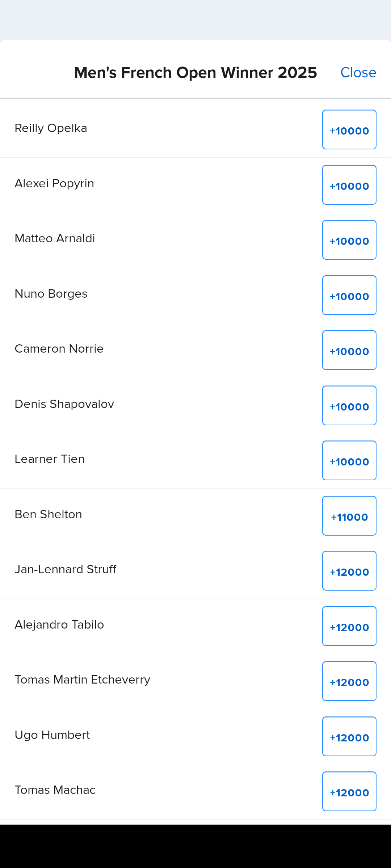Screen dimensions: 391x868
Task: Select Cameron Norrie +10000 odds button
Action: [349, 350]
